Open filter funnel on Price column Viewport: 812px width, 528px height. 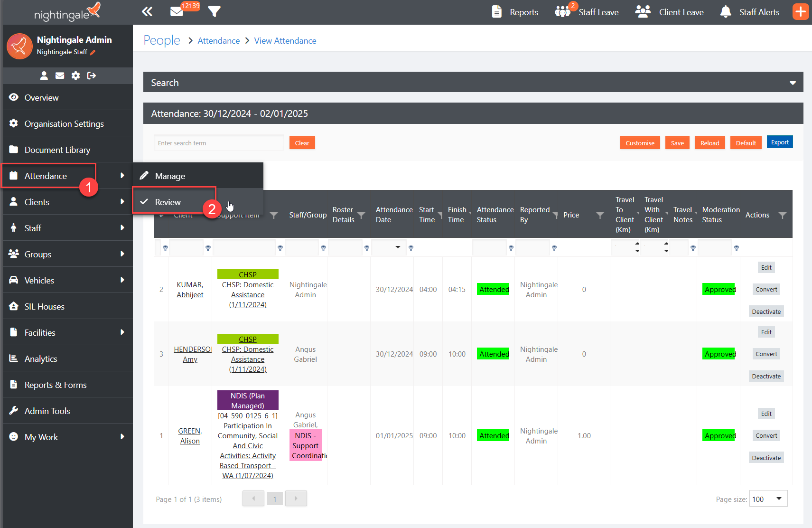click(x=600, y=215)
